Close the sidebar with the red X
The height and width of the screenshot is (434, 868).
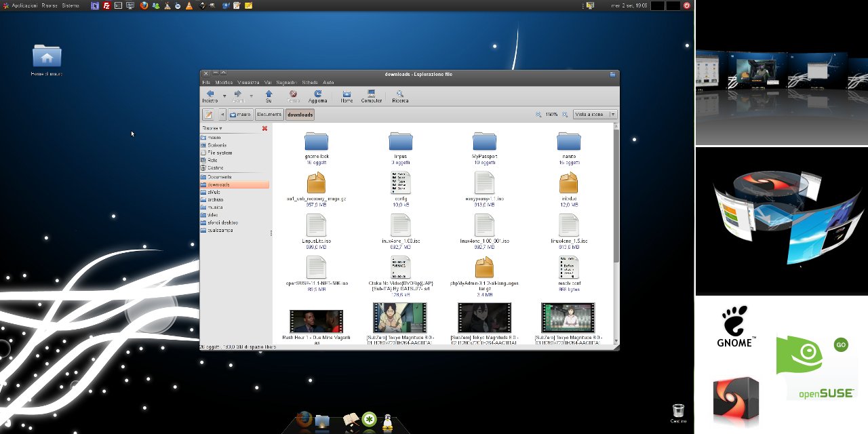click(264, 128)
